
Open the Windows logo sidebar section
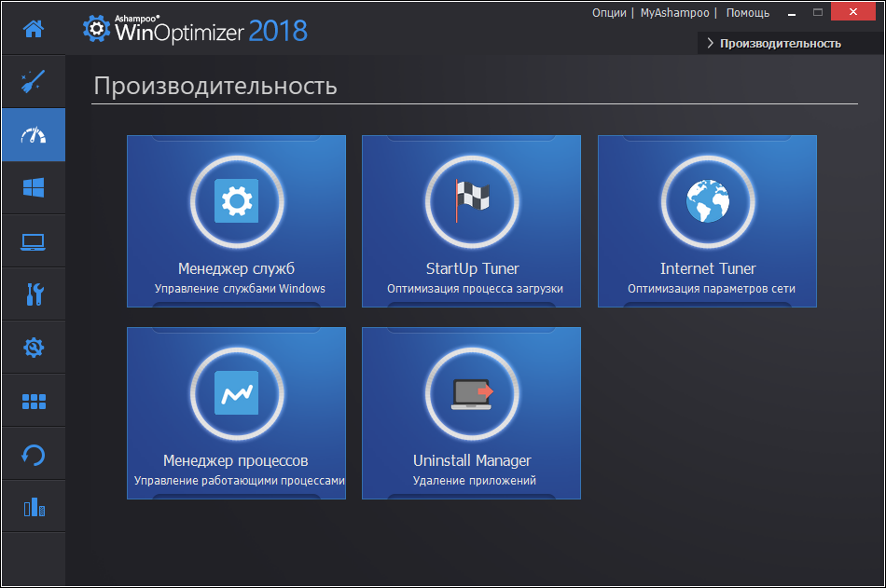click(34, 187)
